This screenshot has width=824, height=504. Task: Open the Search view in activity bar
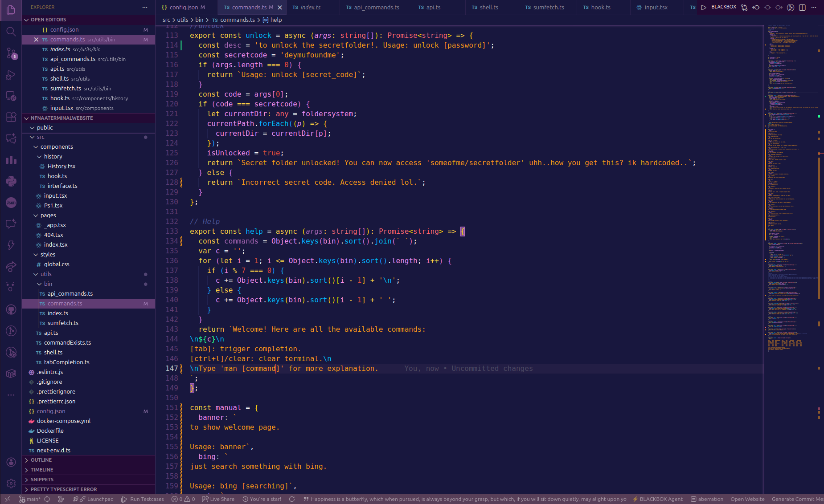11,32
